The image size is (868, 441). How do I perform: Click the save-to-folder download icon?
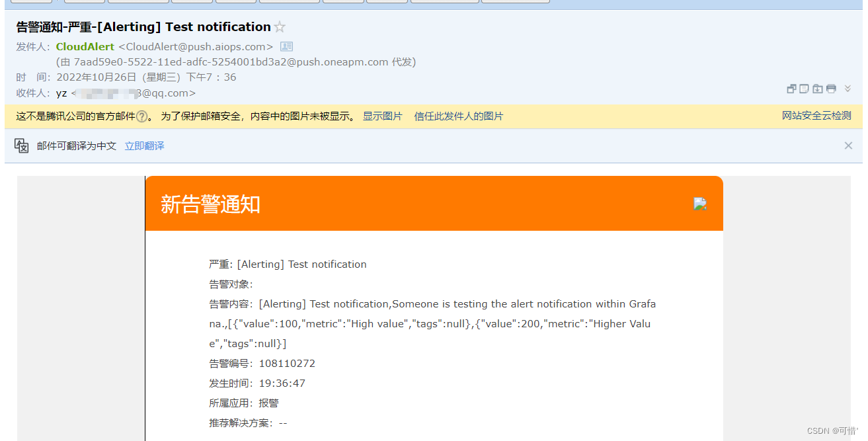(818, 89)
